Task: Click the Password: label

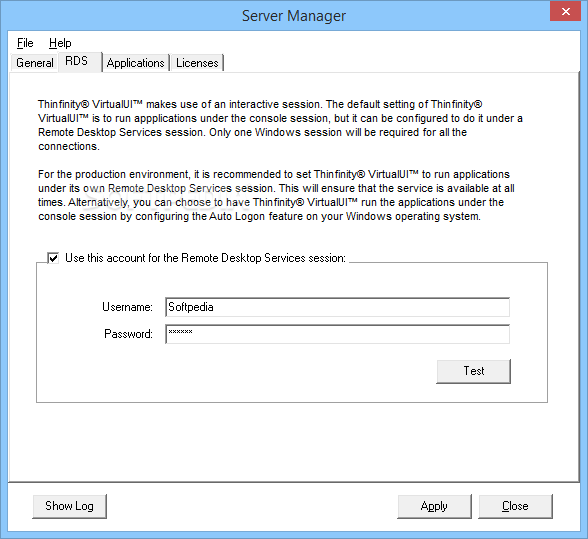Action: coord(128,334)
